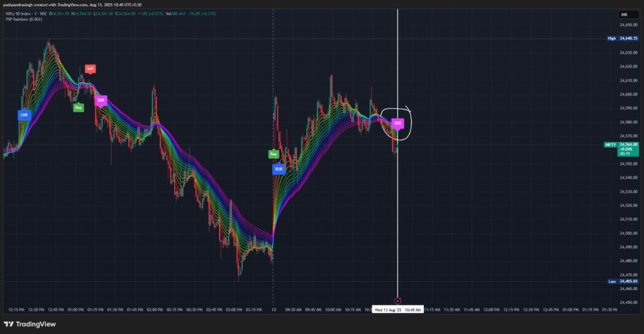Click the green Buy marker near 01:00 PM
644x334 pixels.
[78, 108]
